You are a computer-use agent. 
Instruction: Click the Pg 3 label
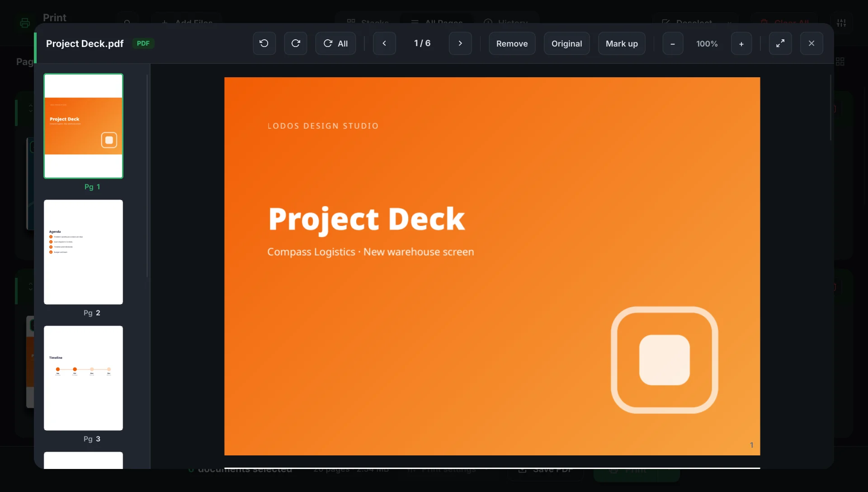click(x=92, y=439)
